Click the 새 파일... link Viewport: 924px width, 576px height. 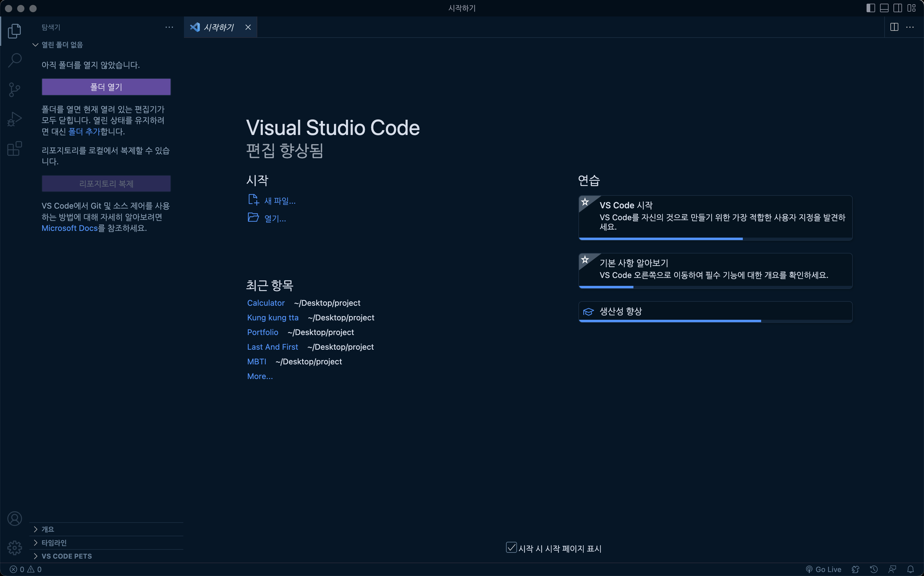[x=280, y=201]
